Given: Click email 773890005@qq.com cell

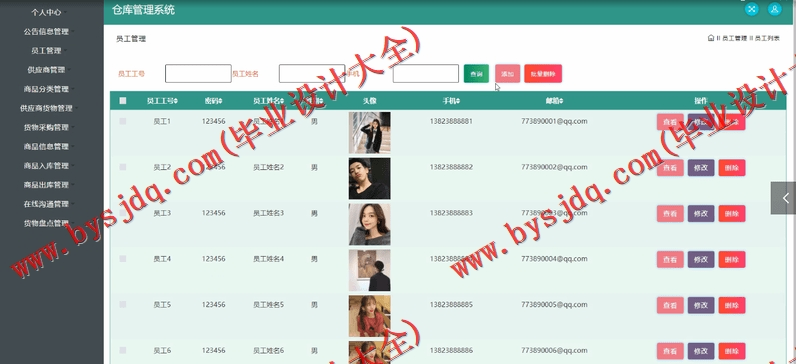Looking at the screenshot, I should [554, 305].
